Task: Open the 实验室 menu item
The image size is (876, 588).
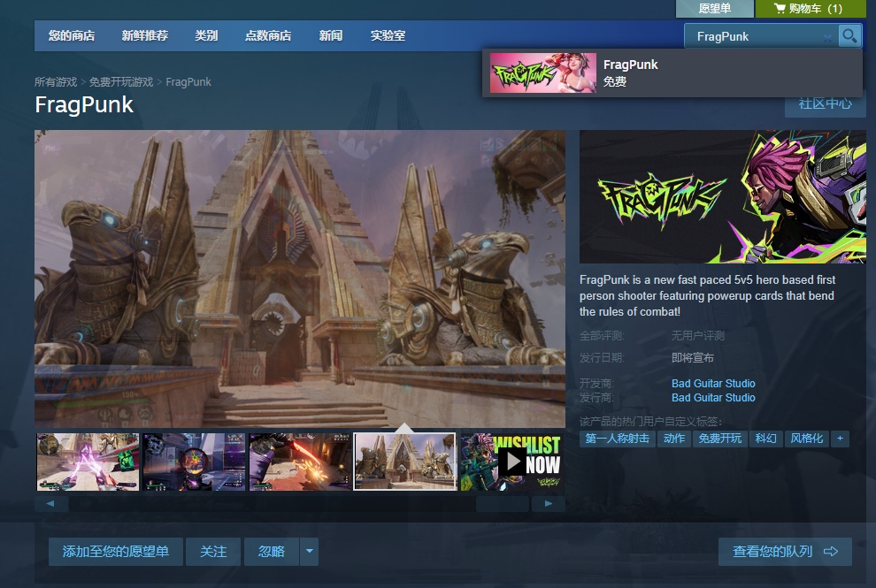Action: tap(388, 35)
